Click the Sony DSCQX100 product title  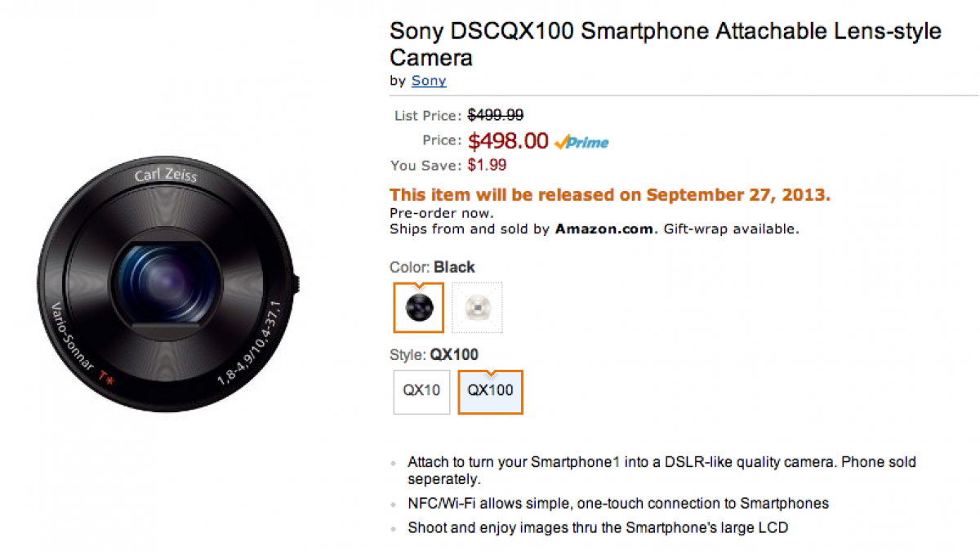[x=665, y=44]
